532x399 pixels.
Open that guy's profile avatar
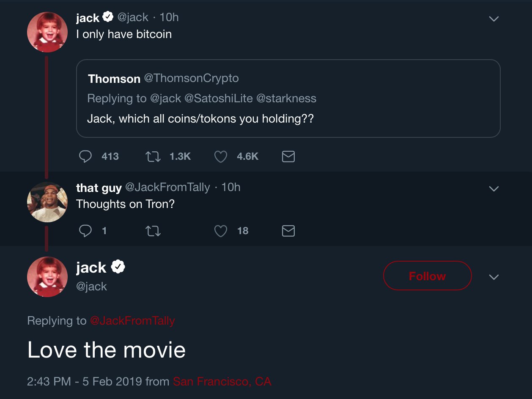(x=47, y=202)
